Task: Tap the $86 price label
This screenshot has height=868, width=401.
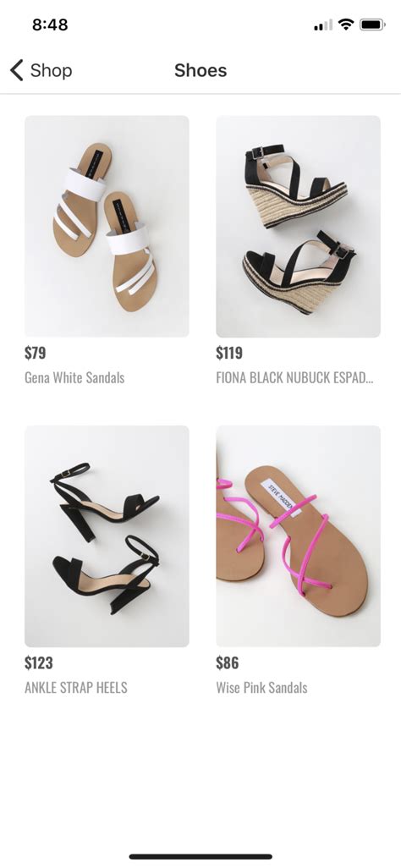Action: click(x=228, y=662)
